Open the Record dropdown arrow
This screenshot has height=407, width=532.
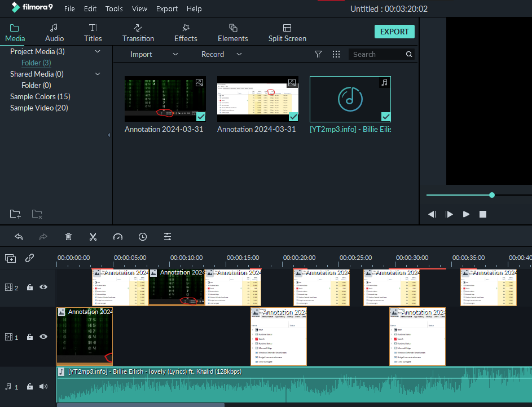(x=239, y=54)
